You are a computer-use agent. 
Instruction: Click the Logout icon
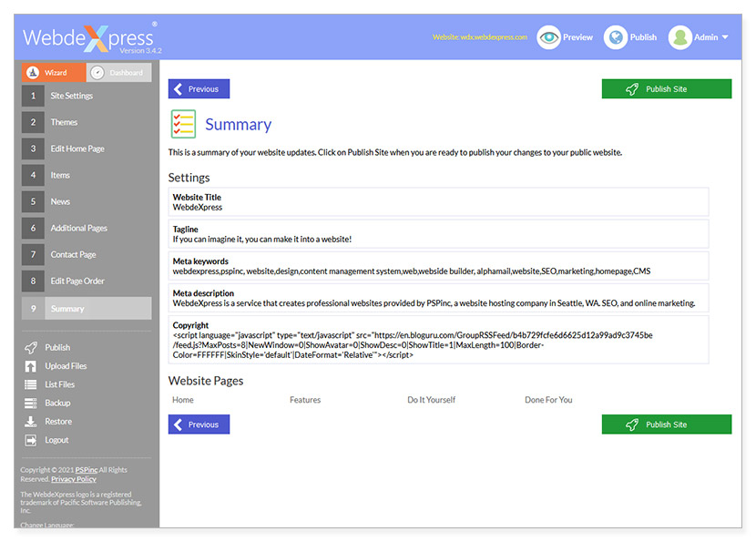click(31, 440)
